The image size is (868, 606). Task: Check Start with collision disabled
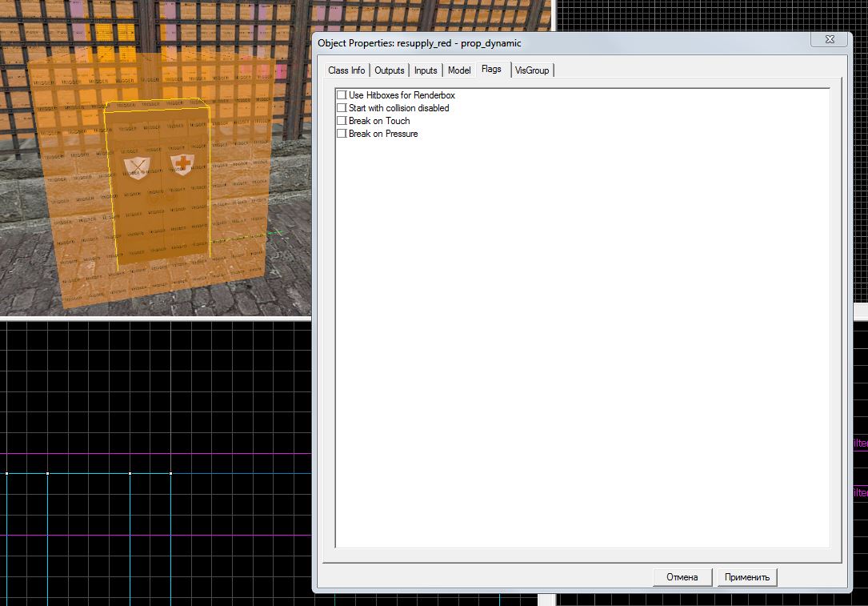click(342, 108)
